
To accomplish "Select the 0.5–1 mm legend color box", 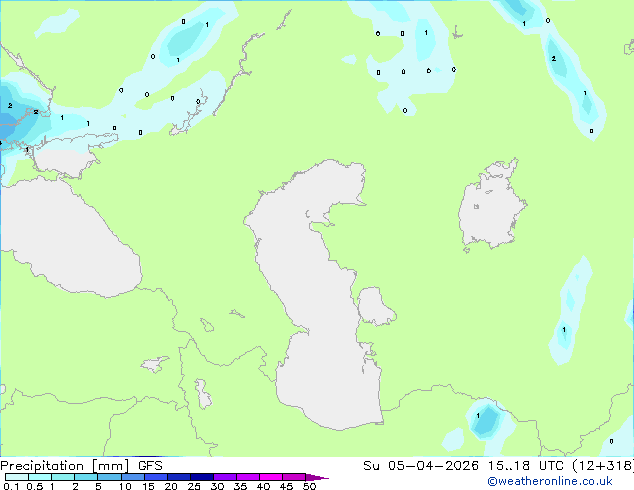I will (40, 477).
